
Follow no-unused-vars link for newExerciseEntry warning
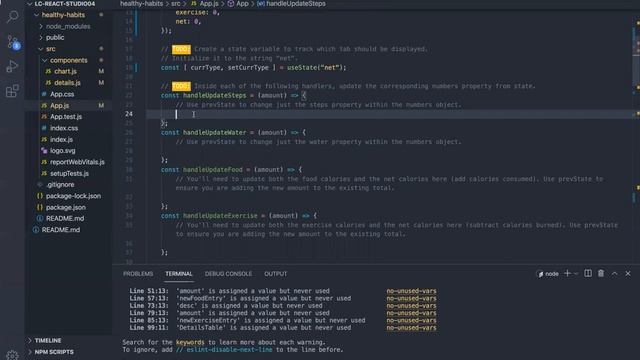tap(411, 320)
